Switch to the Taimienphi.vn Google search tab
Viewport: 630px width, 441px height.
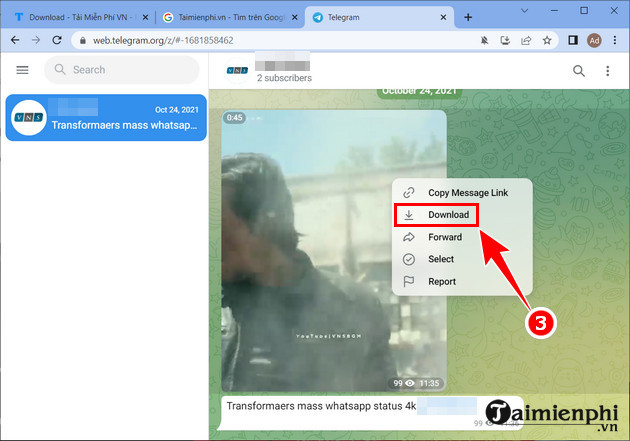(230, 17)
